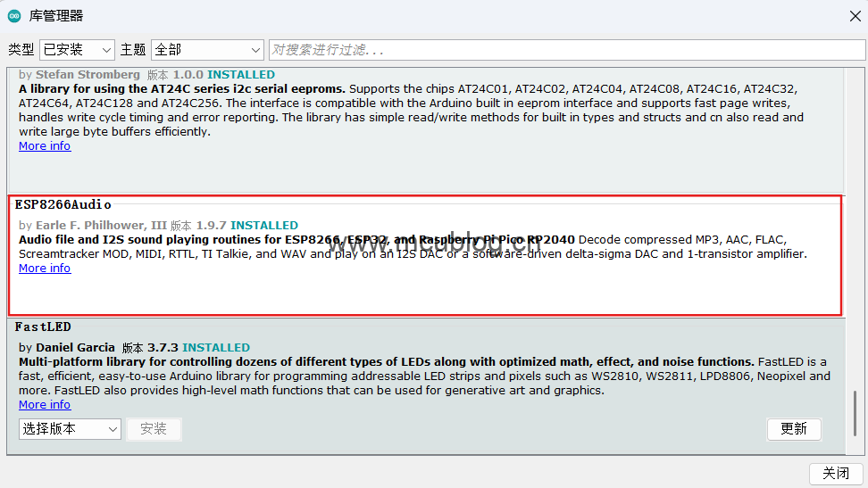Click version 1.9.7 INSTALLED text
Screen dimensions: 868x488
click(x=246, y=226)
